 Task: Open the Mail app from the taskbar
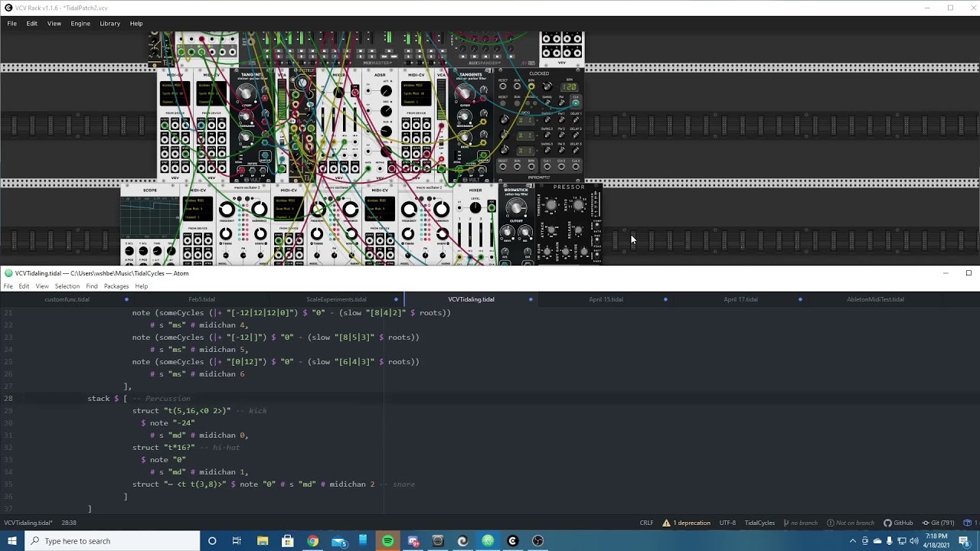tap(338, 541)
